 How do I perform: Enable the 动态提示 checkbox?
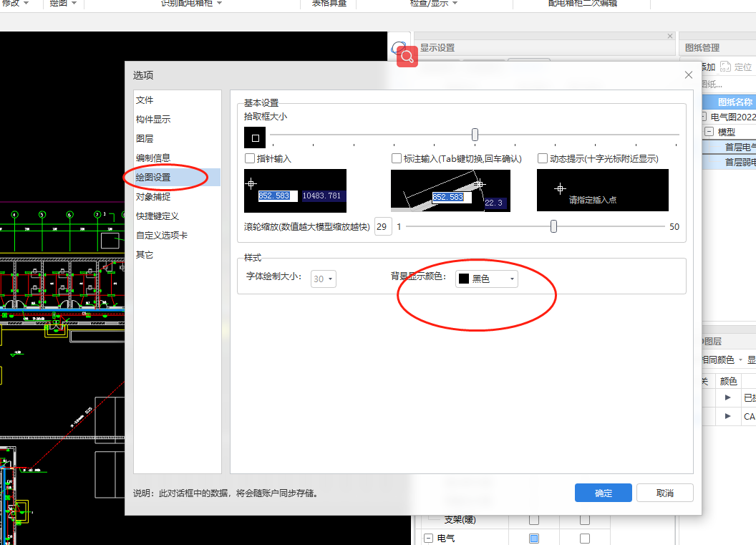[x=543, y=158]
